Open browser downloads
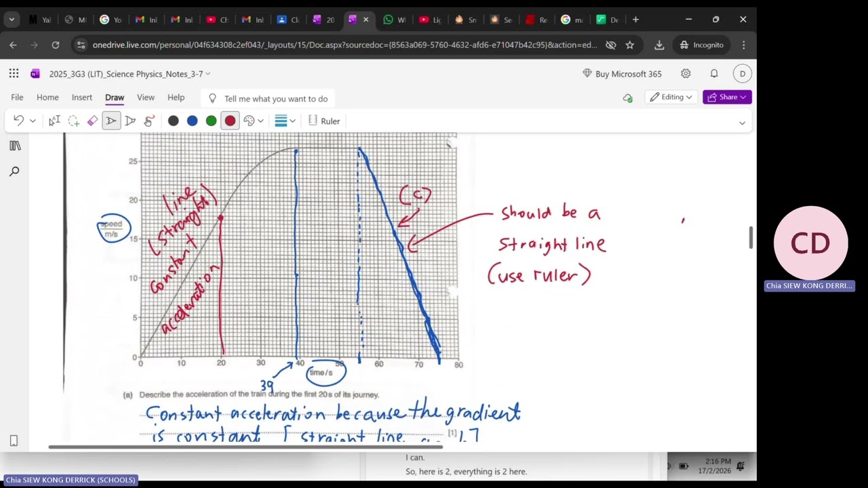868x488 pixels. [x=659, y=45]
